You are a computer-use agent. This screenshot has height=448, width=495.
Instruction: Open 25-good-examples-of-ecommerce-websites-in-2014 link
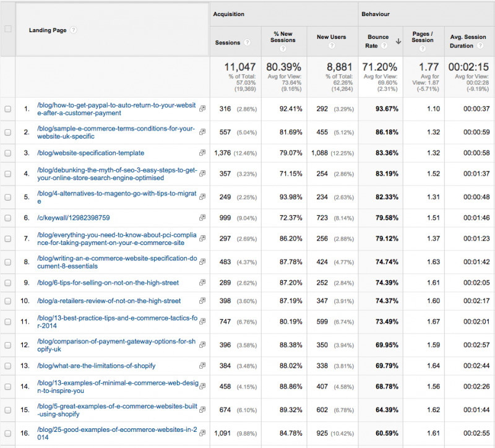(117, 434)
